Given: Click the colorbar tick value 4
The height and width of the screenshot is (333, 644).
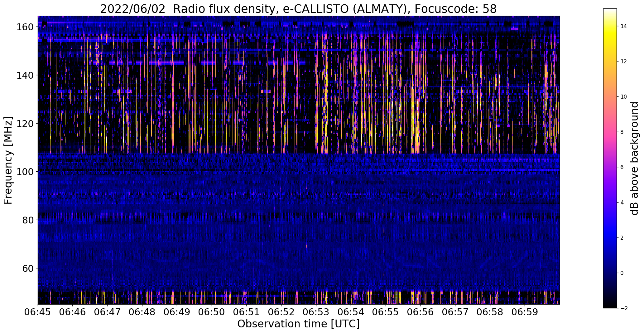Looking at the screenshot, I should [x=622, y=203].
